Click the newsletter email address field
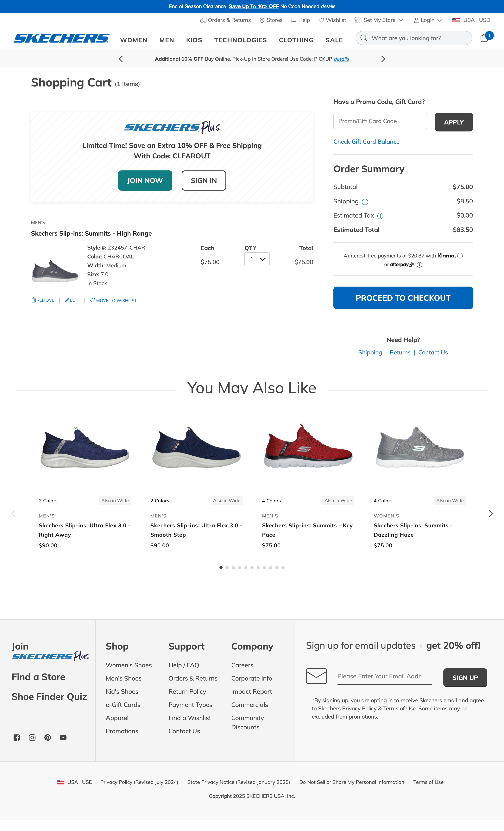504x831 pixels. (384, 676)
